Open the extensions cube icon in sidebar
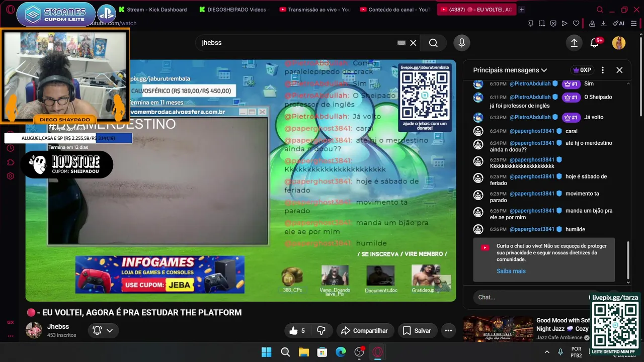Image resolution: width=644 pixels, height=362 pixels. tap(10, 162)
